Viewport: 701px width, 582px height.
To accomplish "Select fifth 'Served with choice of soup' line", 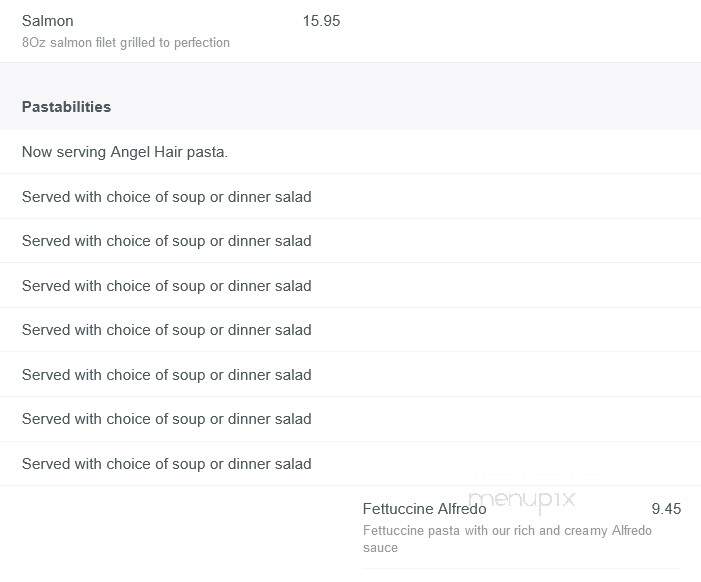I will [x=167, y=375].
